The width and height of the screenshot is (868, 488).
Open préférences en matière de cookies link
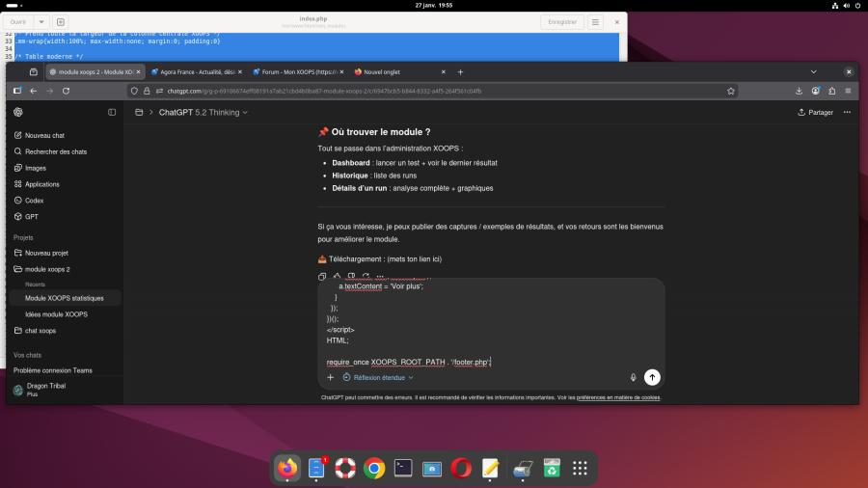618,397
